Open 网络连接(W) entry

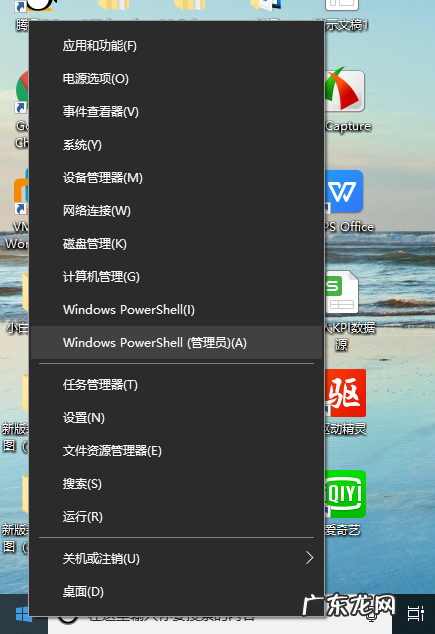point(177,211)
